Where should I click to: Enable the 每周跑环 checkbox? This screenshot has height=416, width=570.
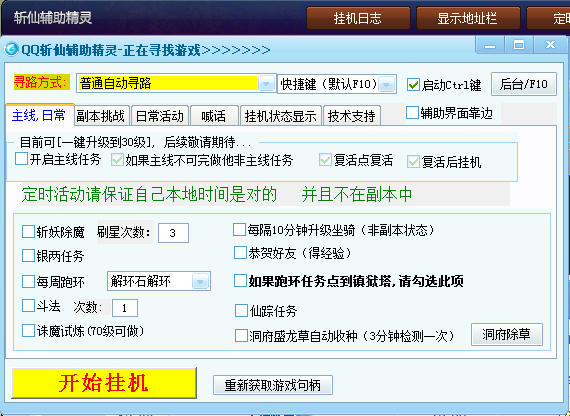point(28,281)
